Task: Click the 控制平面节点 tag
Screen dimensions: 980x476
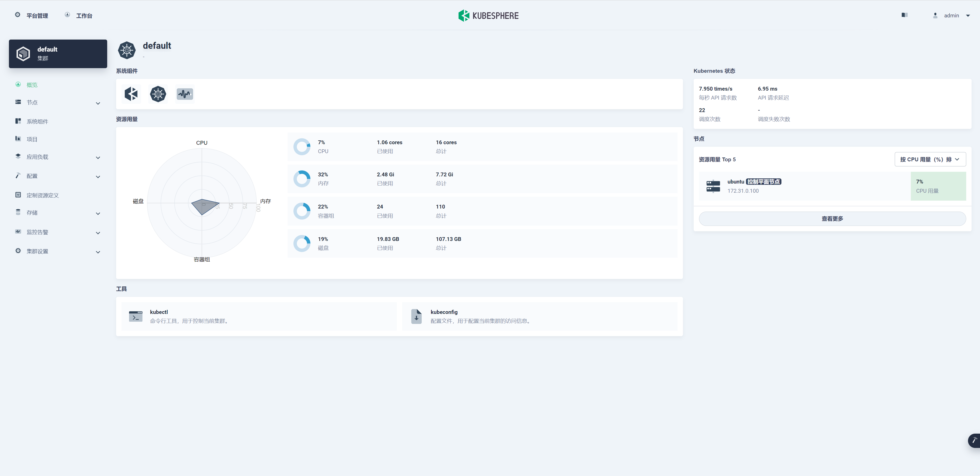Action: tap(764, 181)
